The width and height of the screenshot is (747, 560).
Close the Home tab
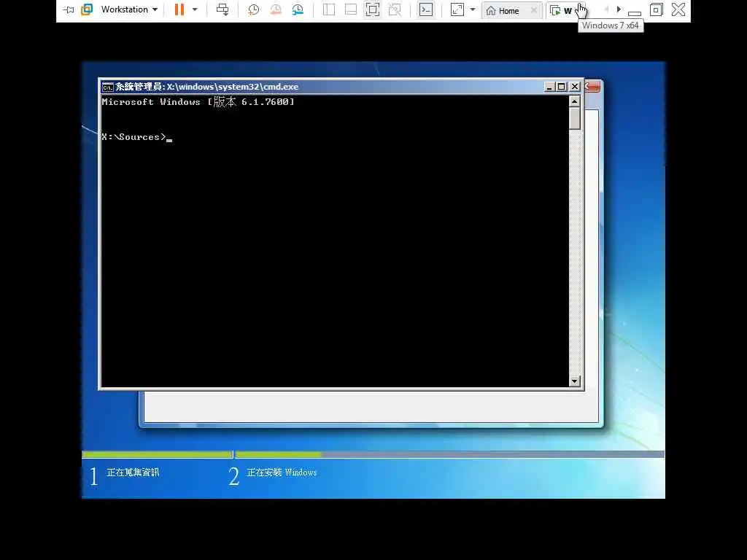tap(534, 10)
